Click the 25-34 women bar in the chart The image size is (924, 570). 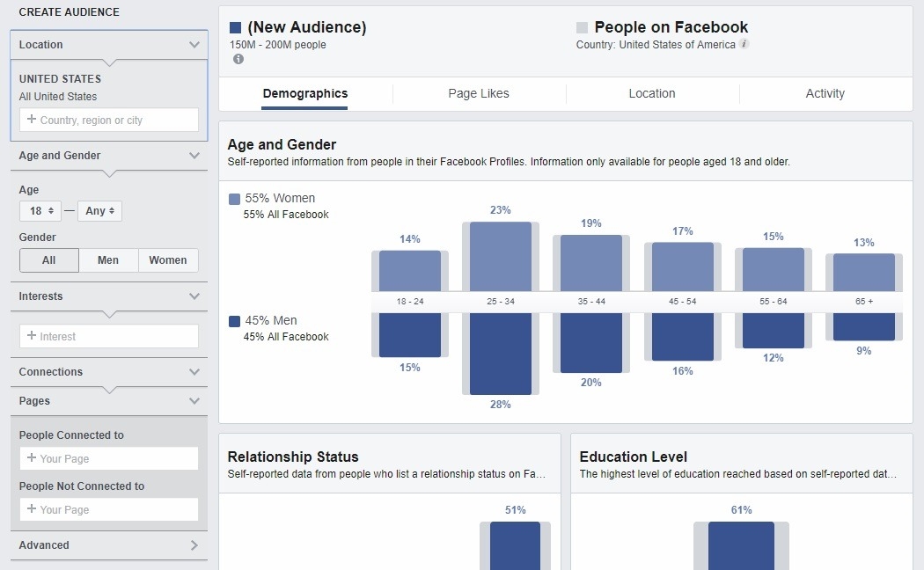coord(501,255)
